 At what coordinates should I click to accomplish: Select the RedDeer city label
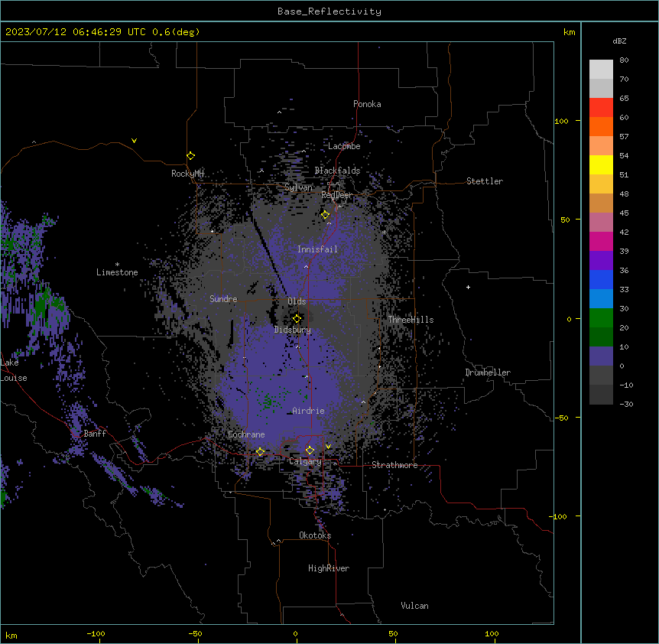(336, 195)
